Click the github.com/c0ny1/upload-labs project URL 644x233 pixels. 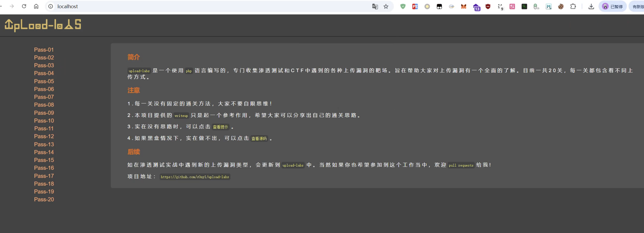tap(195, 177)
